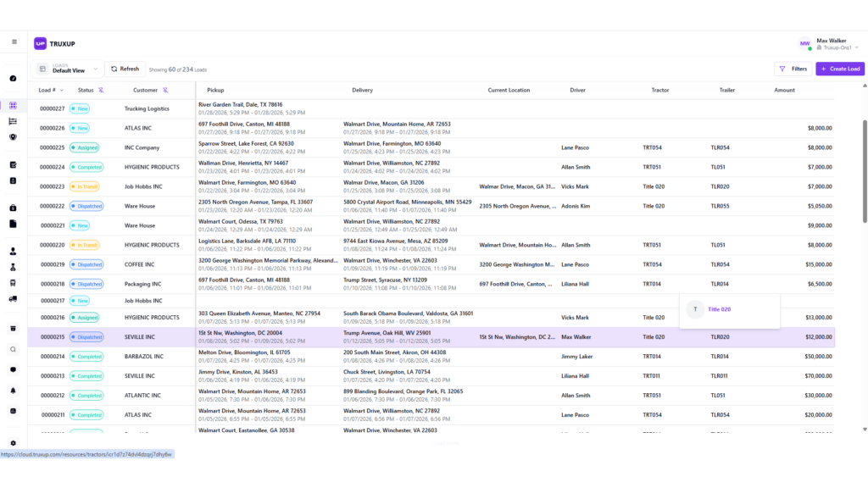This screenshot has height=488, width=868.
Task: Click the Refresh button
Action: pos(125,69)
